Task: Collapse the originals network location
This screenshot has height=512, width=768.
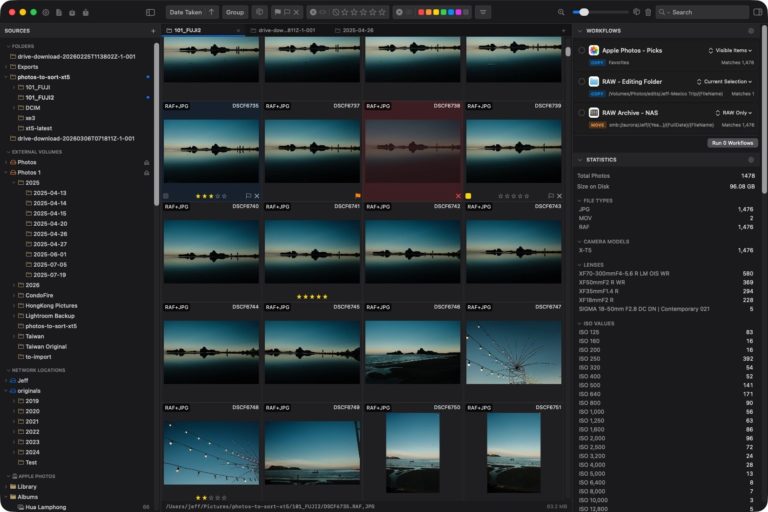Action: [x=6, y=390]
